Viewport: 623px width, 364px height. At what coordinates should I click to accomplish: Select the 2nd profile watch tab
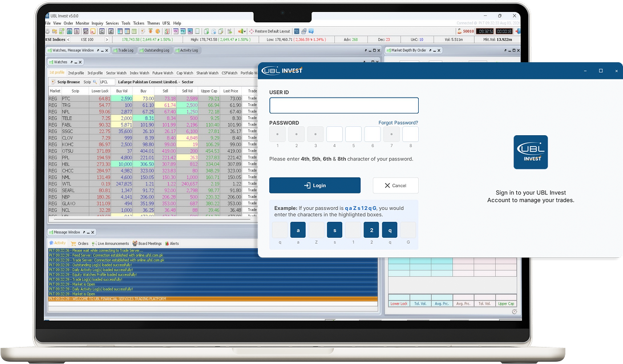point(76,73)
